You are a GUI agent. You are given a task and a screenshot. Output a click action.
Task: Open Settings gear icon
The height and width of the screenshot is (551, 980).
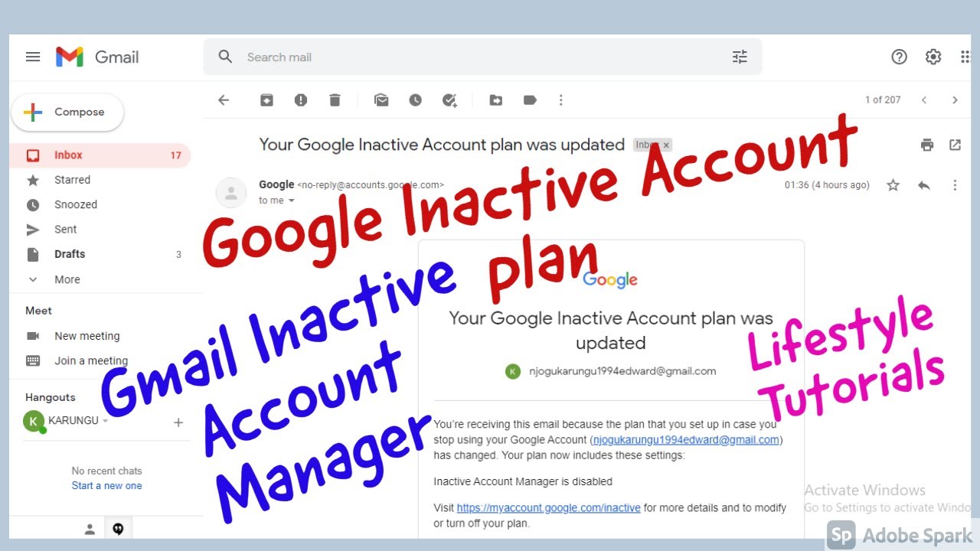pyautogui.click(x=933, y=57)
